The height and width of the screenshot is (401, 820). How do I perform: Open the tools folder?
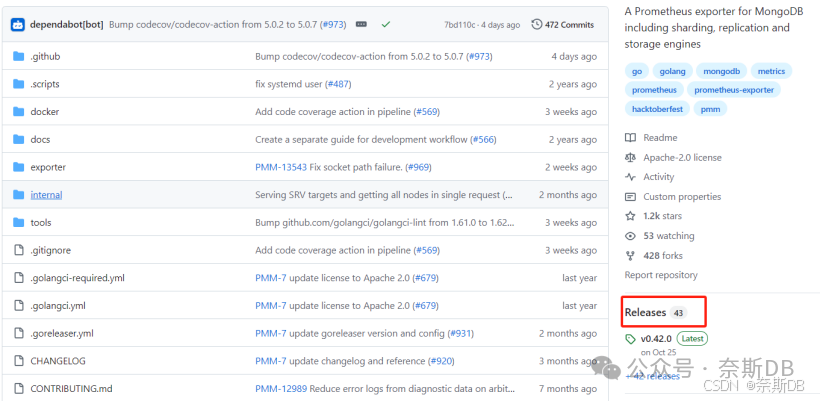click(41, 222)
